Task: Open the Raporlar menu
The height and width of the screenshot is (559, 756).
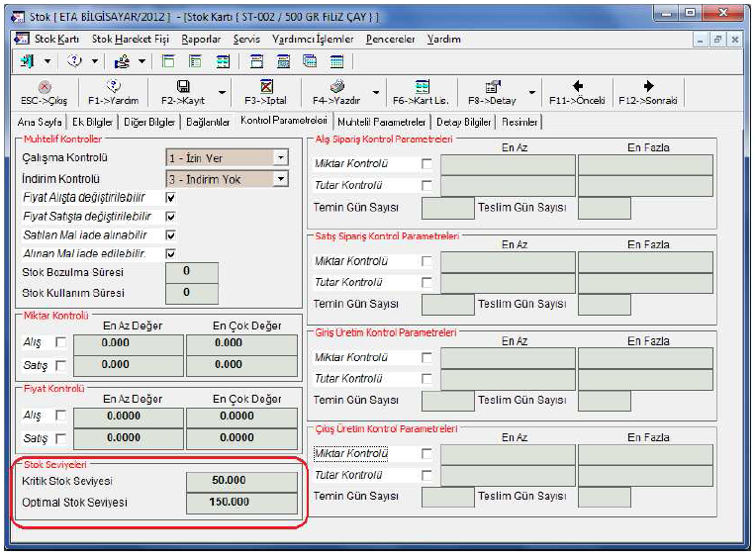Action: [201, 40]
